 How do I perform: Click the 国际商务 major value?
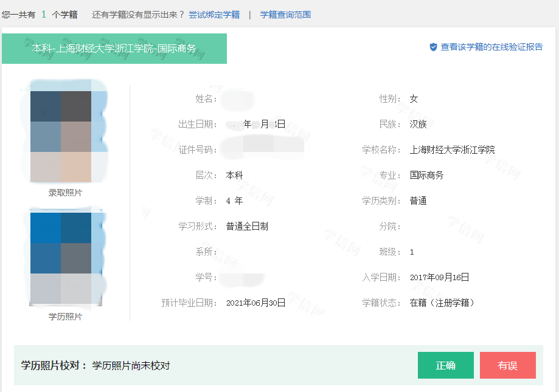tap(426, 175)
